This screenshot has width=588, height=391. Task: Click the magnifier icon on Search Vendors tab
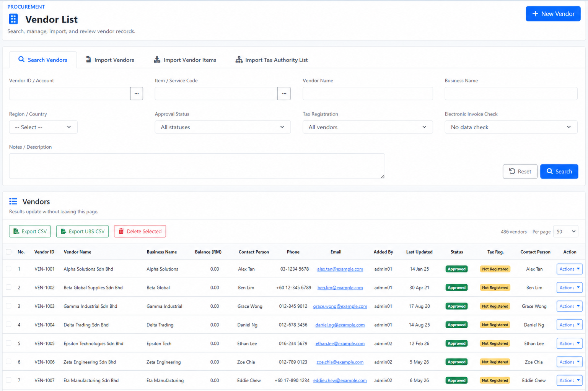[21, 59]
